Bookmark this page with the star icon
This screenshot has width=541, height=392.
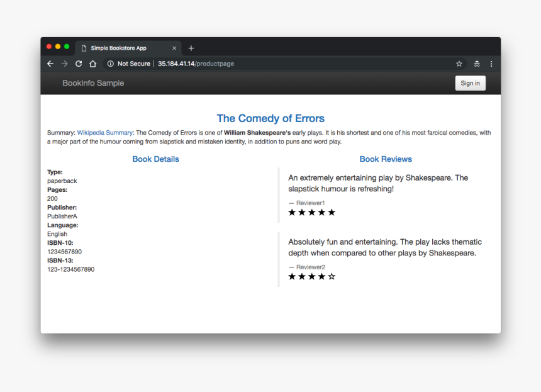click(x=459, y=64)
